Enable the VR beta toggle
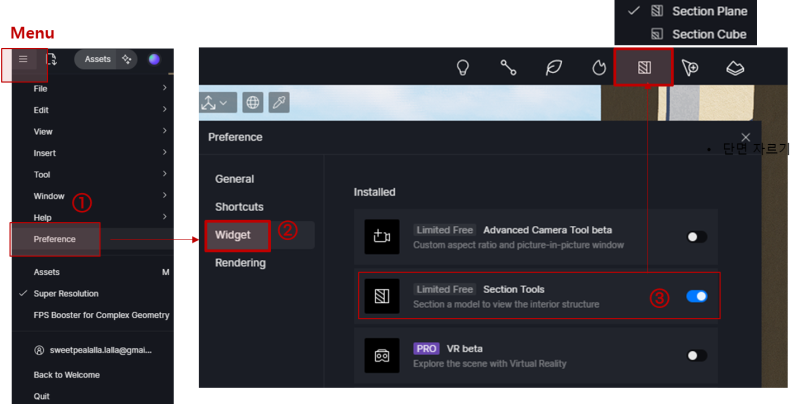This screenshot has height=404, width=800. [x=696, y=356]
